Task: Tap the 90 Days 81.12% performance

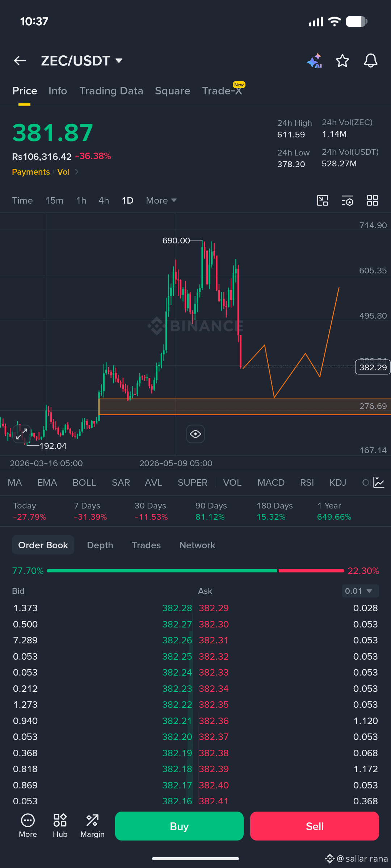Action: click(x=211, y=511)
